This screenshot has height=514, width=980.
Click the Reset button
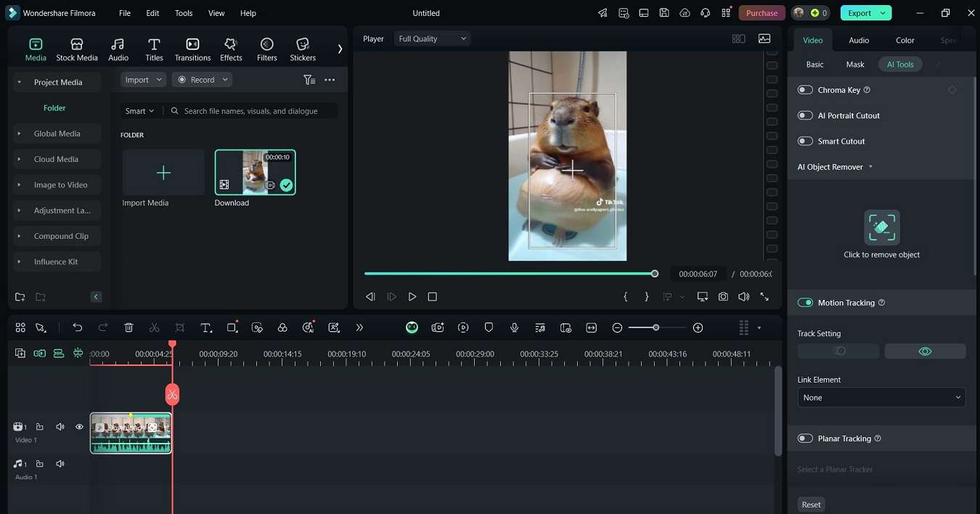(812, 505)
